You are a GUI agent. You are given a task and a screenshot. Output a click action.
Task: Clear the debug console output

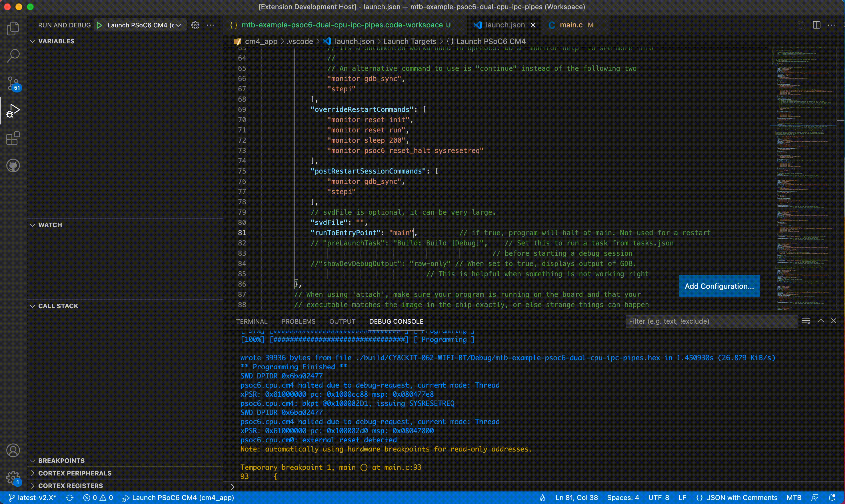tap(806, 321)
